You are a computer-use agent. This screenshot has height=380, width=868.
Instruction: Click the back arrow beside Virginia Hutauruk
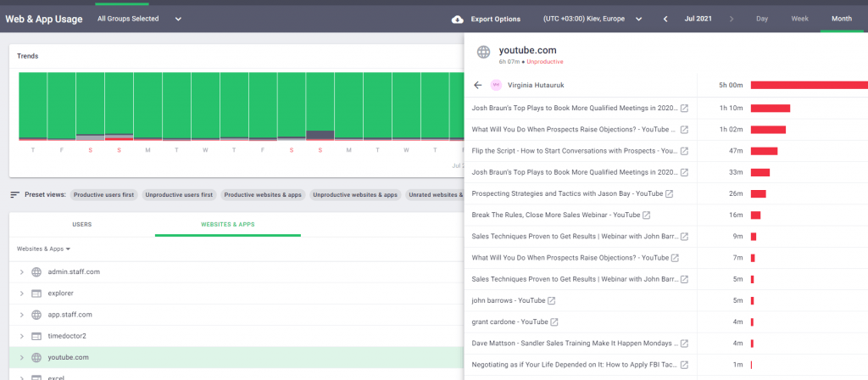tap(478, 85)
